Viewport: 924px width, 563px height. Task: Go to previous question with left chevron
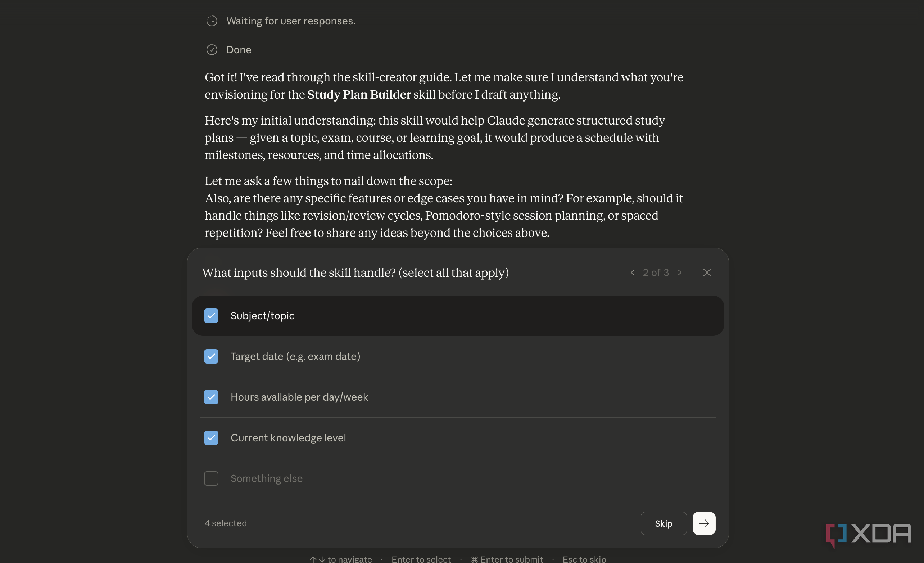[x=633, y=273]
